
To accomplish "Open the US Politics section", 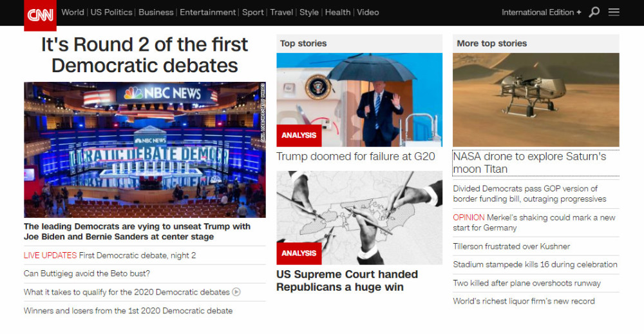I will point(111,12).
